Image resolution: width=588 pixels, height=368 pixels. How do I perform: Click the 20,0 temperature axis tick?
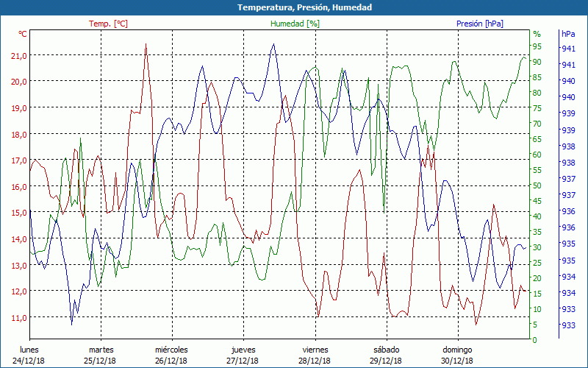[20, 82]
